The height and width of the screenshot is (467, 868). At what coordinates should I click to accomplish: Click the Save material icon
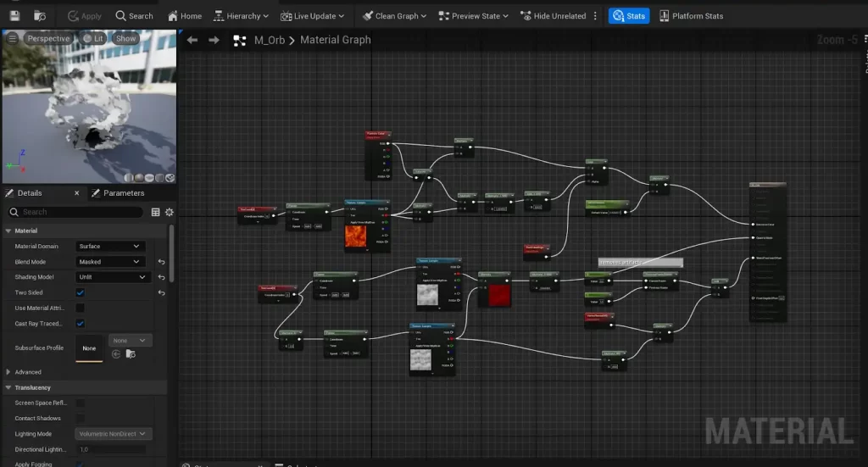coord(16,15)
